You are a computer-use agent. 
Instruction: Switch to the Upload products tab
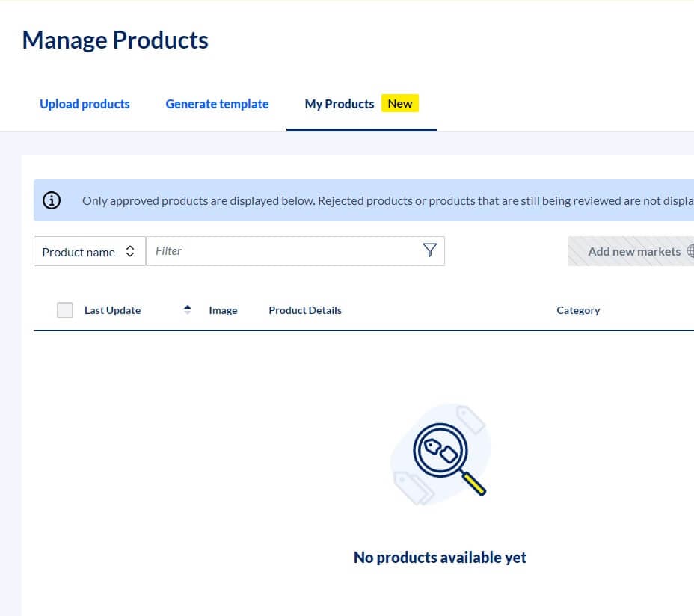click(x=85, y=104)
